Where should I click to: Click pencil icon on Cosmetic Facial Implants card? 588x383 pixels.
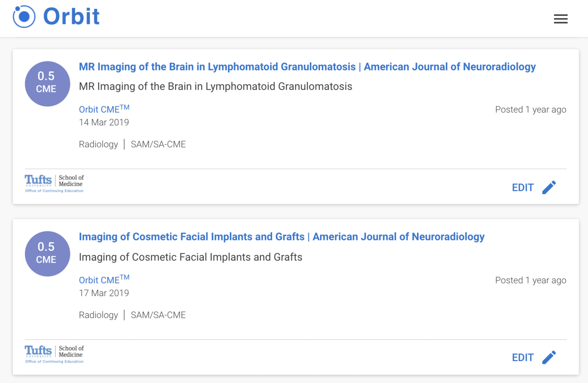(x=549, y=357)
